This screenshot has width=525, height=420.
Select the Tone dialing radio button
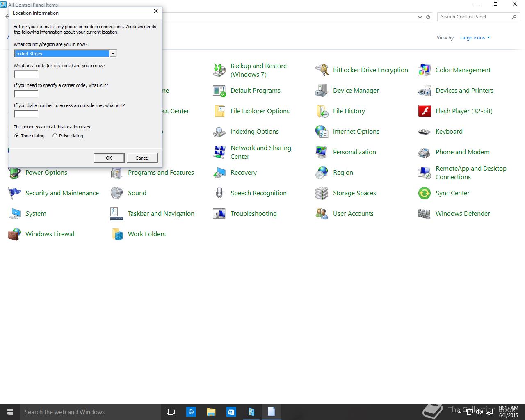tap(17, 136)
